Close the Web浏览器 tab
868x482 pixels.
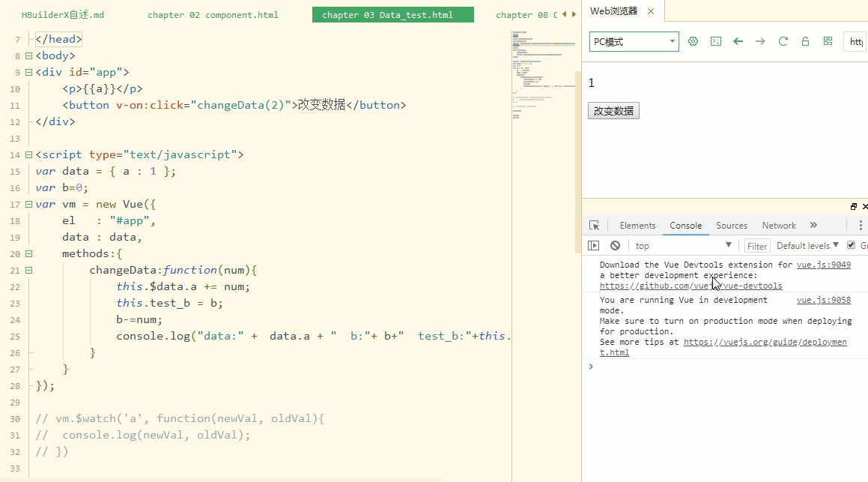pos(651,11)
